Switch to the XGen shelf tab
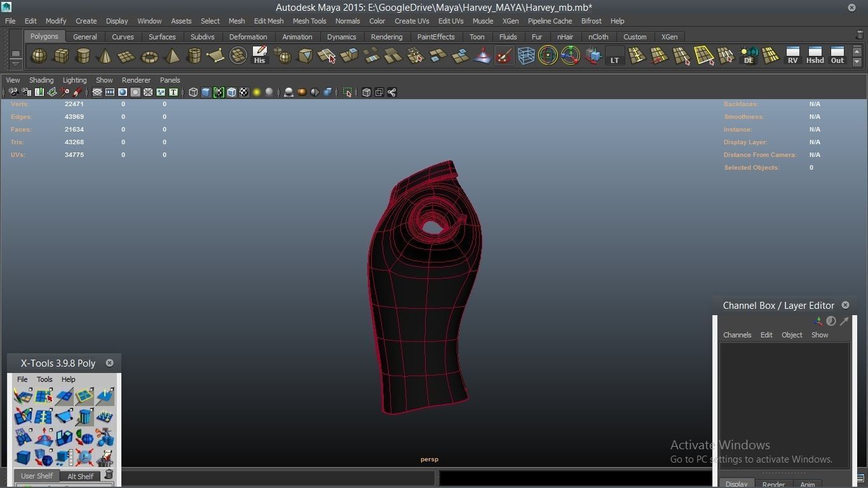868x488 pixels. point(669,37)
